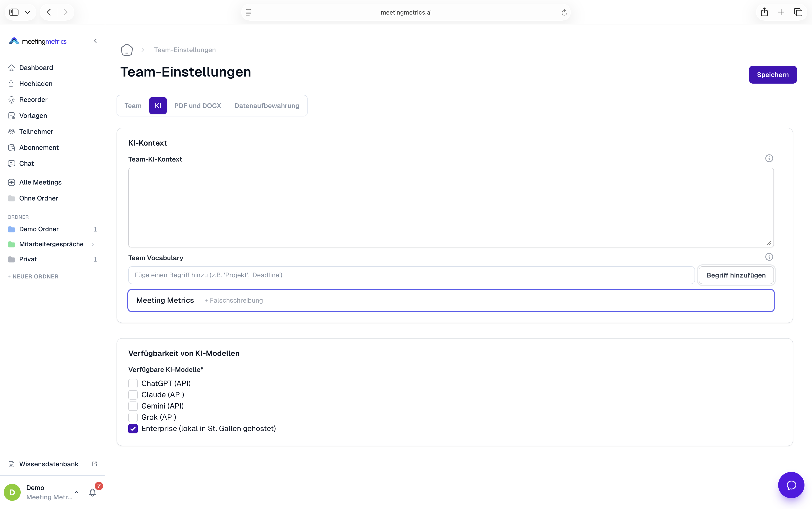Open Wissensdatenbank external link
The height and width of the screenshot is (509, 812).
[x=95, y=464]
